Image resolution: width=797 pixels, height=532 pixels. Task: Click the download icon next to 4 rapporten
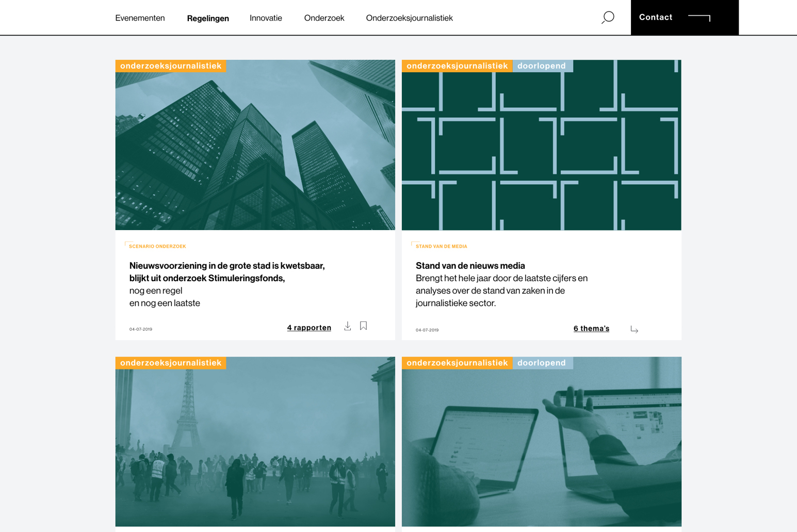pyautogui.click(x=348, y=326)
